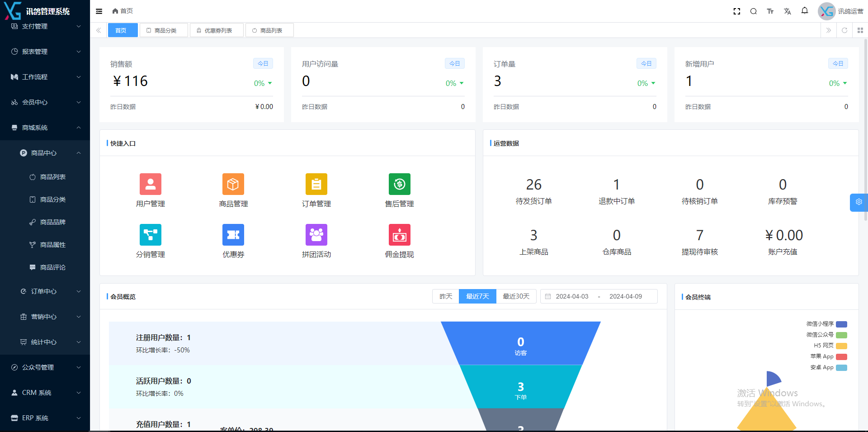Toggle fullscreen mode icon in header
The image size is (868, 432).
coord(737,11)
